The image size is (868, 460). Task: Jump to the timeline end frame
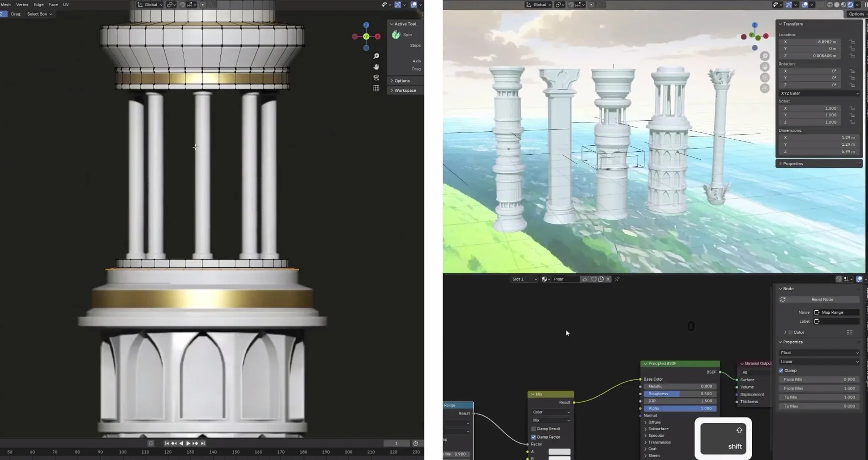202,444
